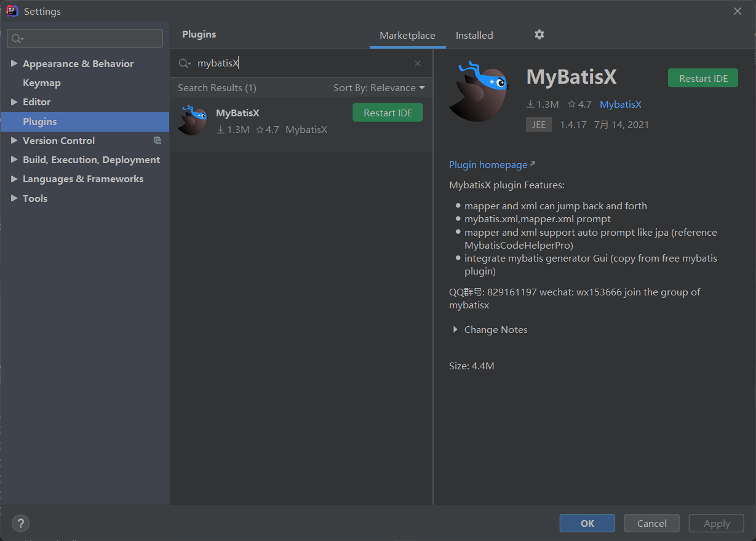Expand Build, Execution, Deployment node
756x541 pixels.
click(x=15, y=159)
